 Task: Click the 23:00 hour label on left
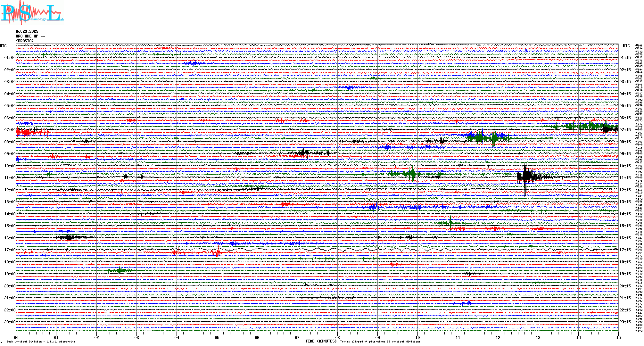(10, 322)
